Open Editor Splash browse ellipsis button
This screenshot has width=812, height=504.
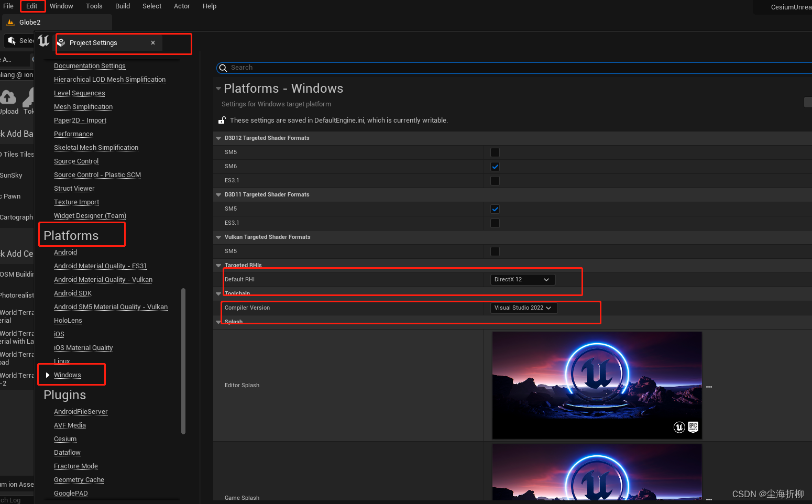coord(709,387)
